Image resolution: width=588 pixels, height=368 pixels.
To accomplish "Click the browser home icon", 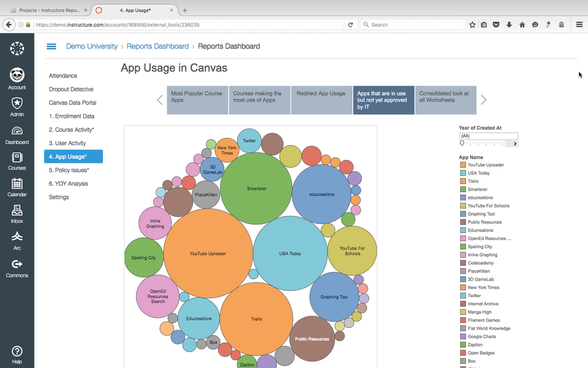I will tap(522, 25).
